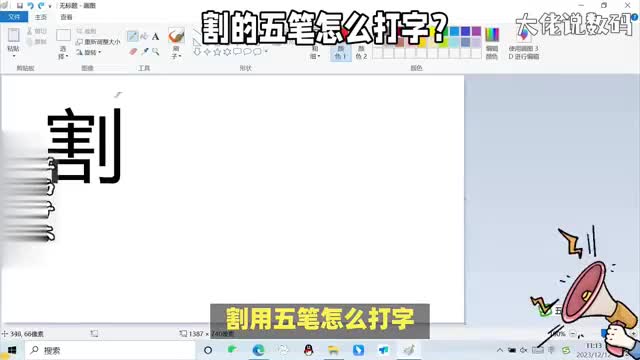Select the right triangle shape
This screenshot has width=640, height=360.
(197, 42)
